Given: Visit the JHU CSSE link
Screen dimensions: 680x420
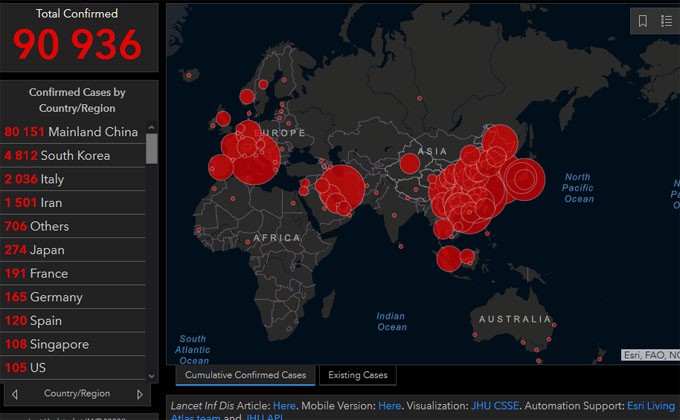Looking at the screenshot, I should pos(494,406).
